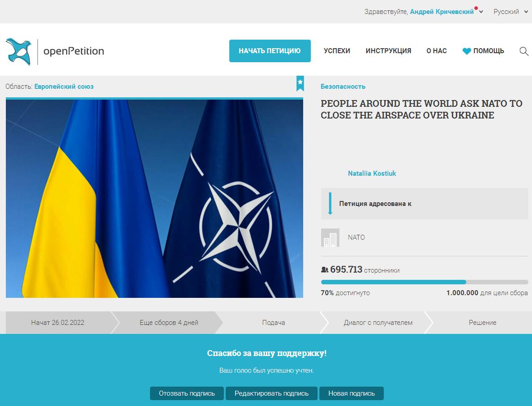Open the Русский language dropdown
The width and height of the screenshot is (532, 406).
tap(511, 12)
